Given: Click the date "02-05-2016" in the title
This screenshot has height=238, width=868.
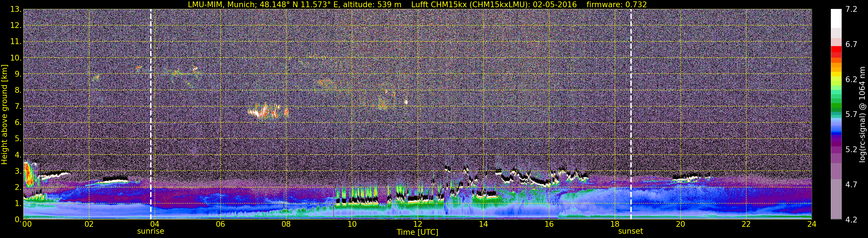Looking at the screenshot, I should click(x=555, y=4).
